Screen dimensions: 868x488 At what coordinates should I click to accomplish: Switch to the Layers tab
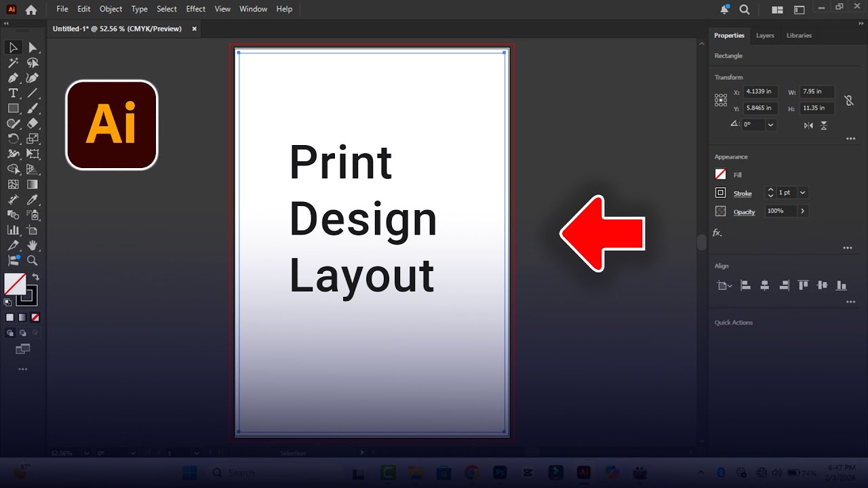coord(765,35)
